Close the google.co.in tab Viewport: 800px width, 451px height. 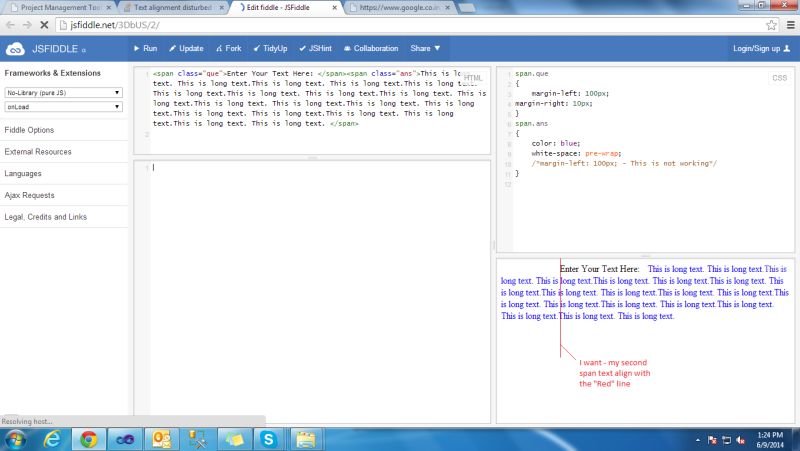click(x=447, y=8)
